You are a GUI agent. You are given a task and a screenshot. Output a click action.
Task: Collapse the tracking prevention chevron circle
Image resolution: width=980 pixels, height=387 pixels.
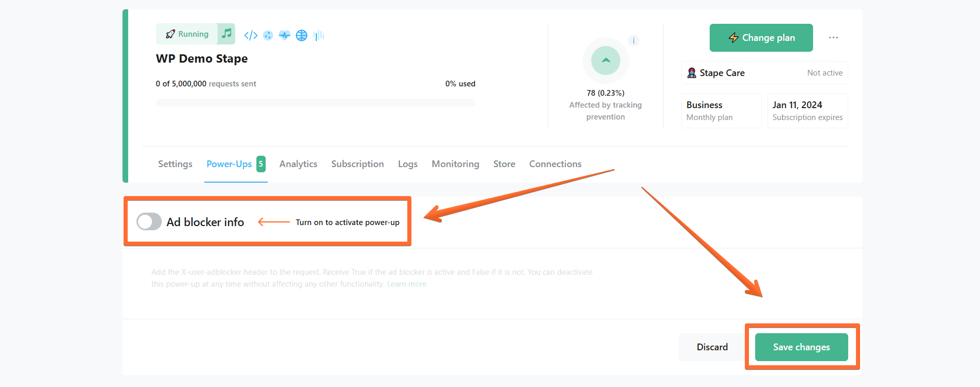pyautogui.click(x=606, y=61)
